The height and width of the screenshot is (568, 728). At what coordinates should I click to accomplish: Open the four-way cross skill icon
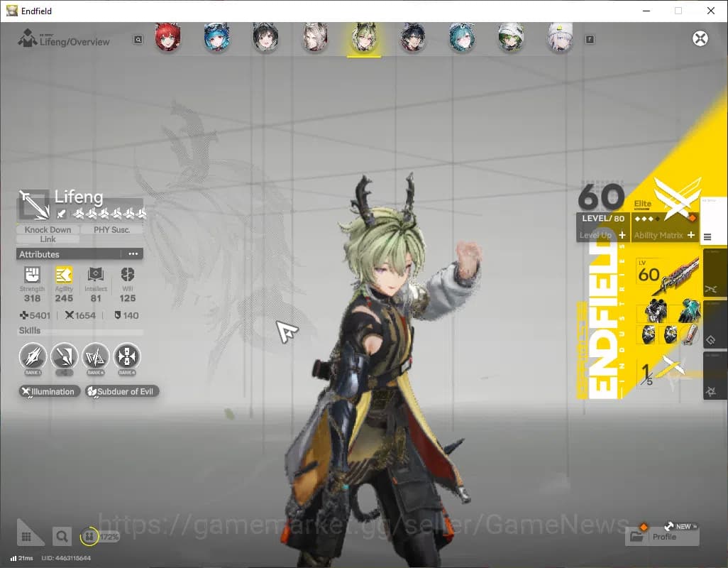click(127, 356)
